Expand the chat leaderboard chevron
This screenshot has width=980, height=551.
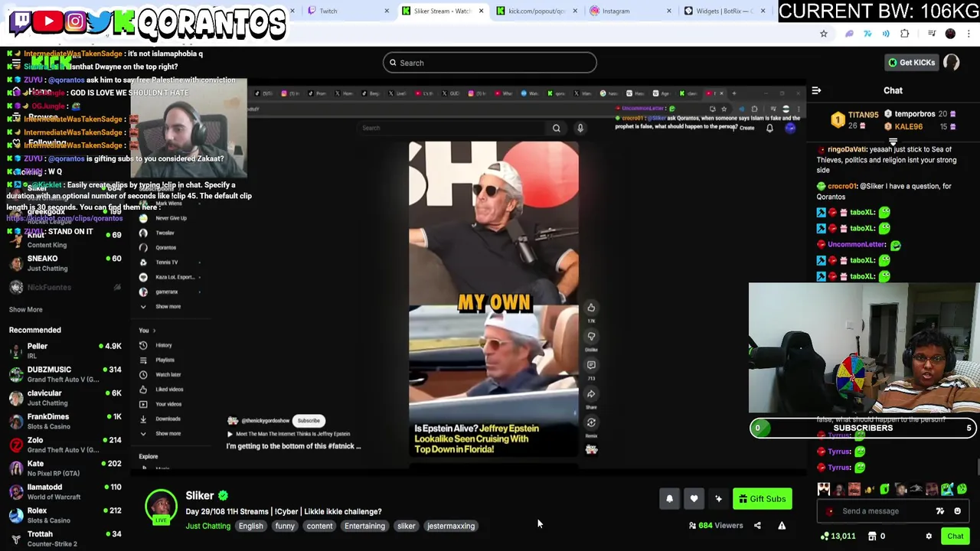pos(893,142)
